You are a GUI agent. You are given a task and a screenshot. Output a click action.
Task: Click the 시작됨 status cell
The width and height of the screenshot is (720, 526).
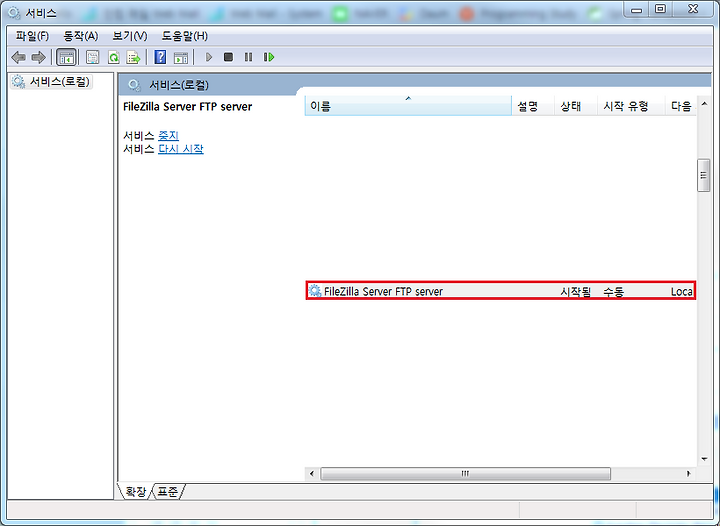tap(576, 291)
